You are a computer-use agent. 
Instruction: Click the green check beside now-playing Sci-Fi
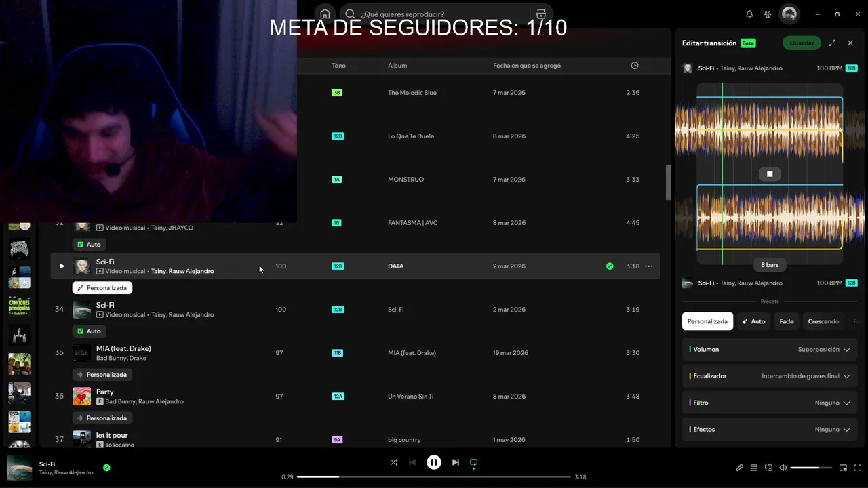tap(106, 468)
